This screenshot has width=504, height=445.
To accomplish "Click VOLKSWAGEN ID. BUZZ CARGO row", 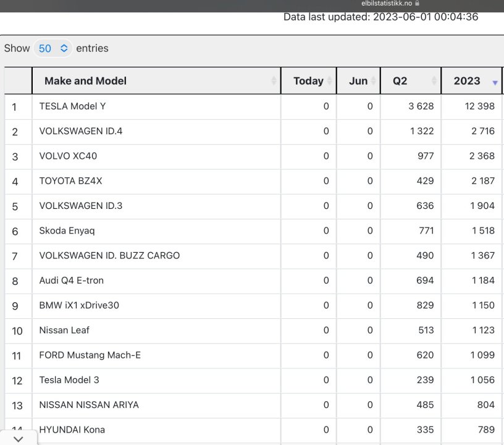I will coord(109,255).
